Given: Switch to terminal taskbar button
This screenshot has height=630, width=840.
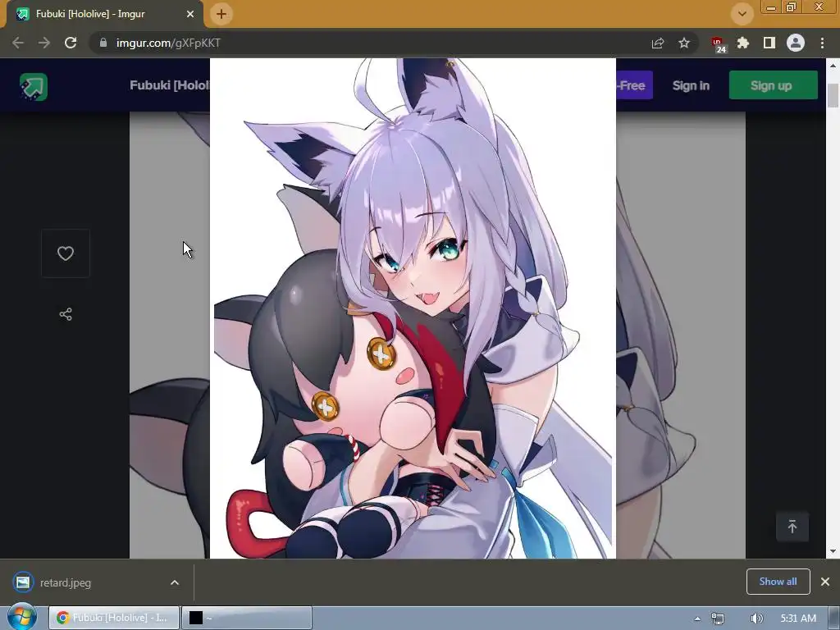Looking at the screenshot, I should coord(247,618).
